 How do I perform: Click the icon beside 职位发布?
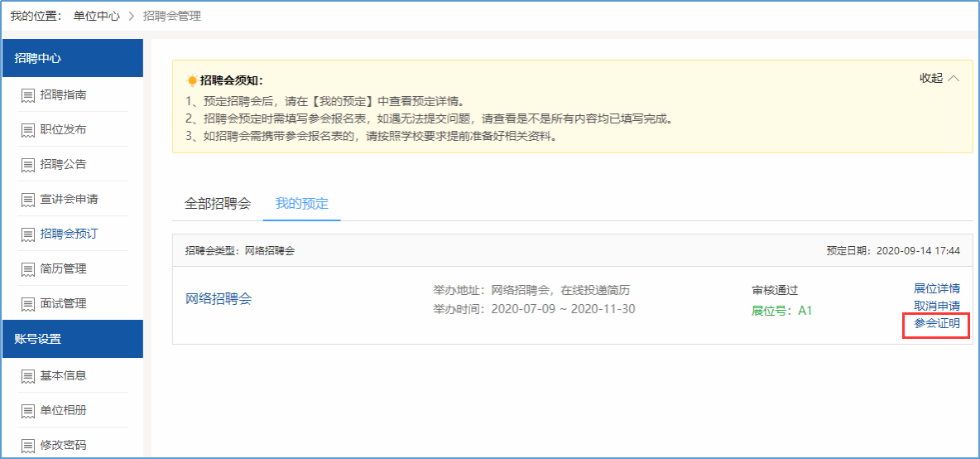coord(28,130)
